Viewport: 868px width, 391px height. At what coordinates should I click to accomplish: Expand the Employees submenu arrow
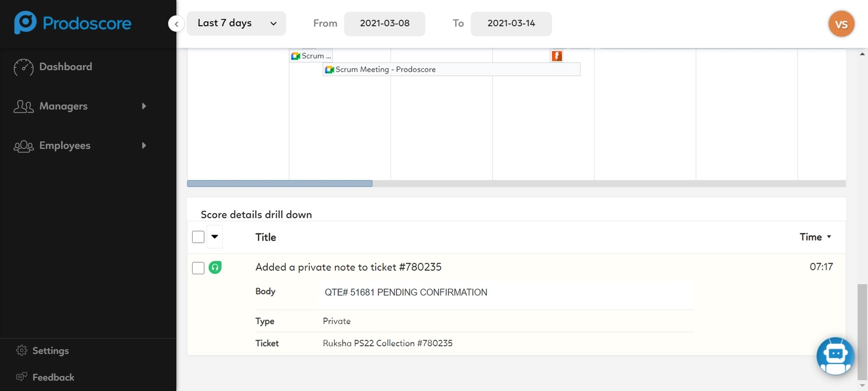(x=144, y=146)
